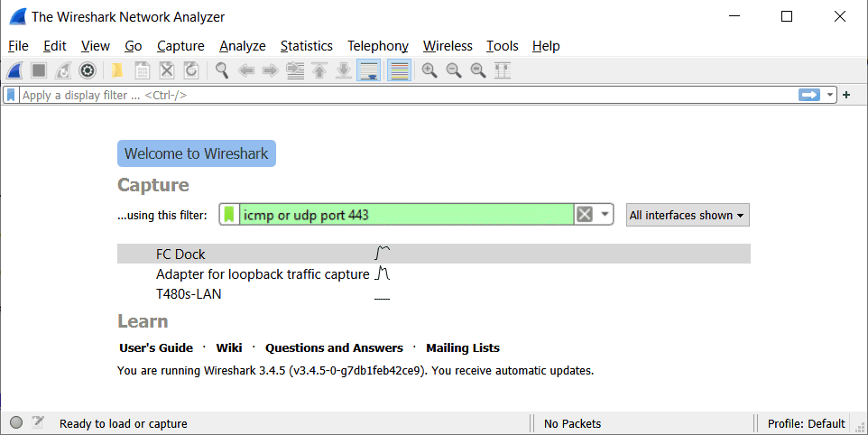The width and height of the screenshot is (868, 435).
Task: Open the Edit menu
Action: (55, 46)
